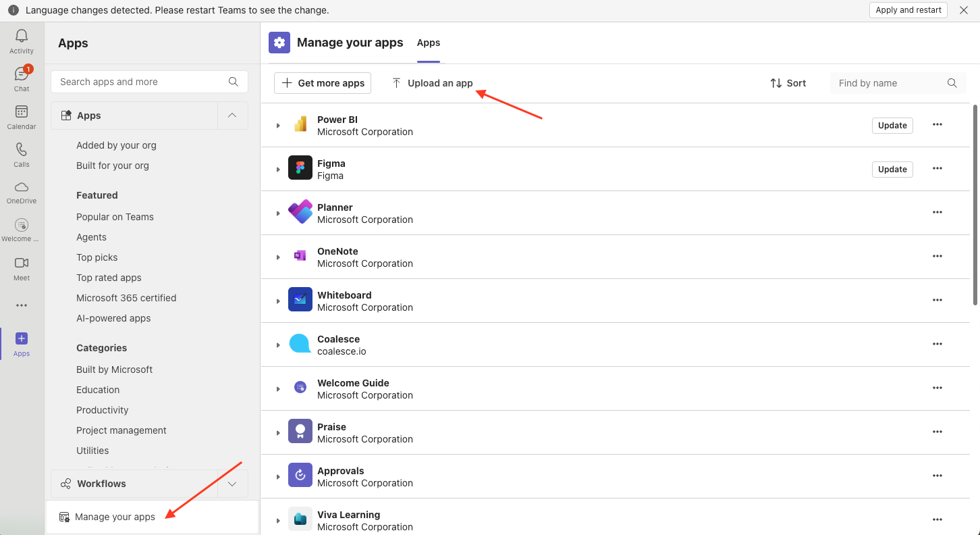
Task: Open the Activity bell icon
Action: coord(22,36)
